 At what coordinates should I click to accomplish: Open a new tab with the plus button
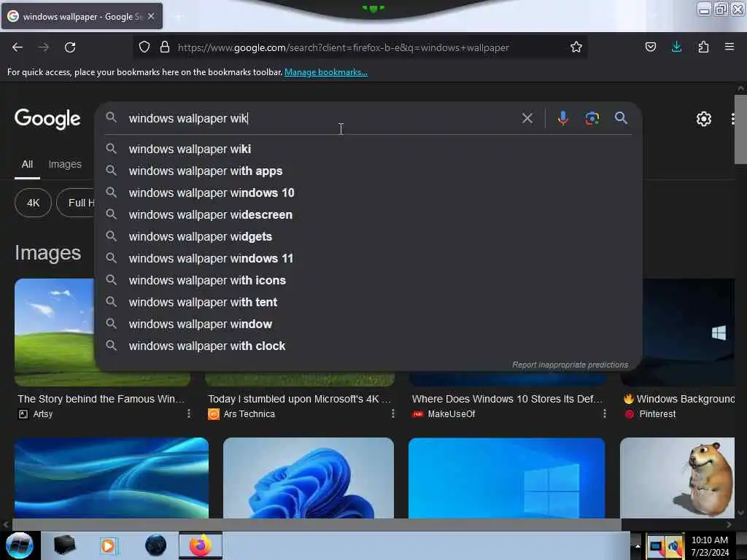pos(178,16)
